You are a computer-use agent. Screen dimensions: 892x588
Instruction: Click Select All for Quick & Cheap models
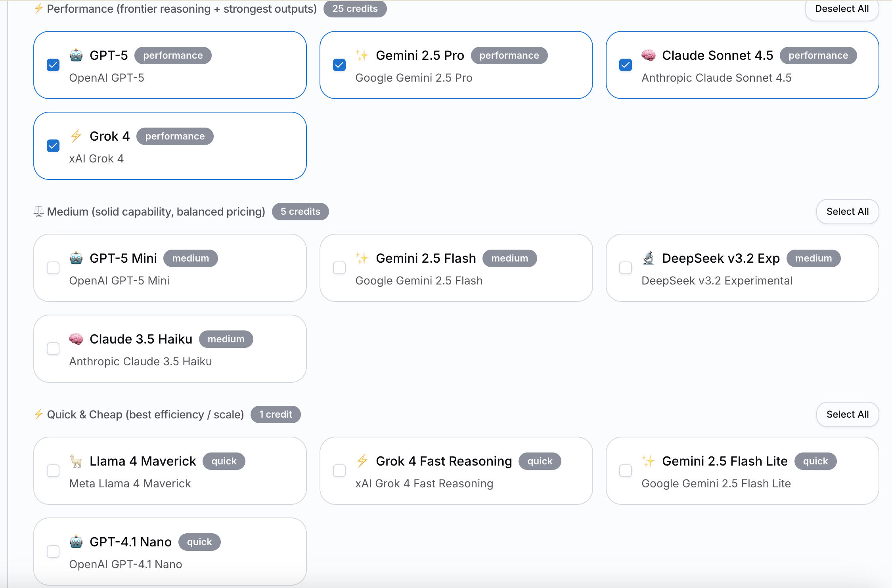[x=848, y=414]
